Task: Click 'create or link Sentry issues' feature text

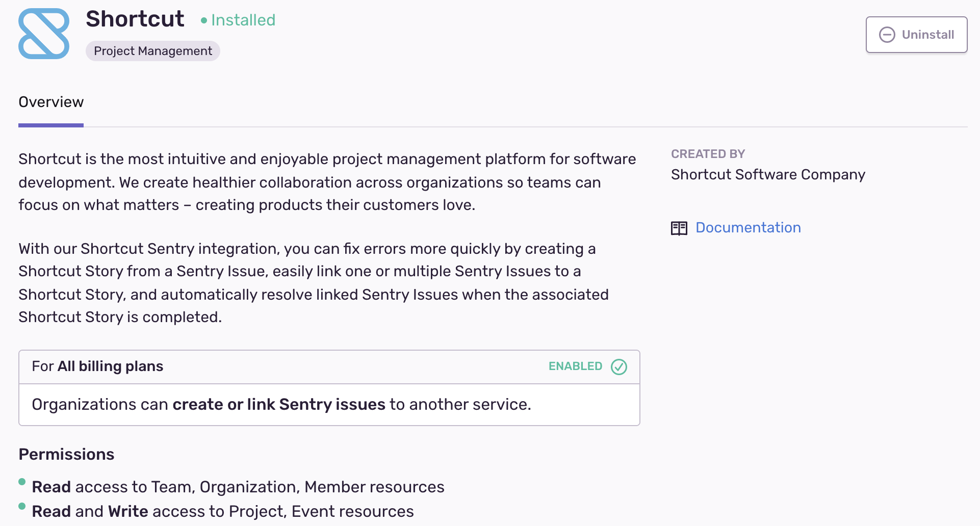Action: click(x=278, y=405)
